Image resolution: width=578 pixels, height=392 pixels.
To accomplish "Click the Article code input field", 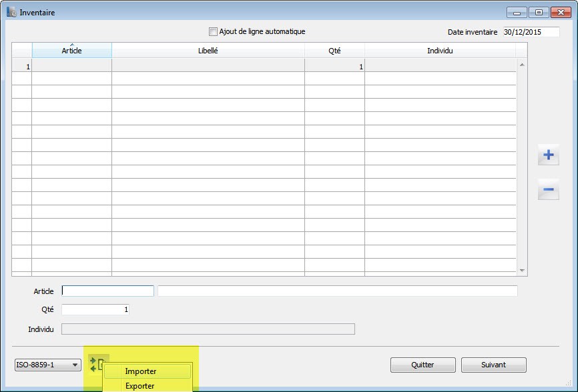I will point(107,291).
